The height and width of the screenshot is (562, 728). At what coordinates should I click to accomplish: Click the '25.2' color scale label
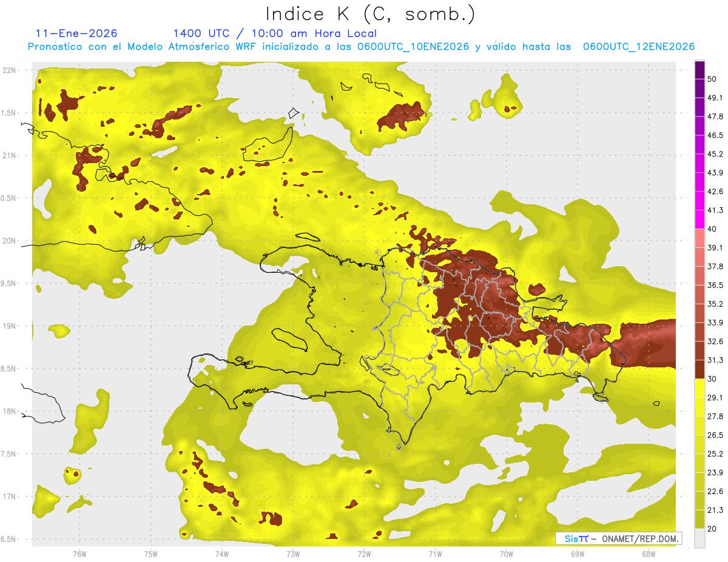point(715,454)
